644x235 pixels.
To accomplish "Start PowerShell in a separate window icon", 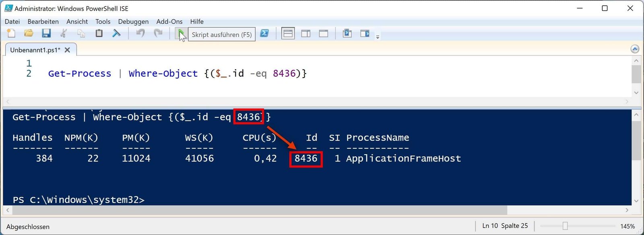I will coord(264,34).
